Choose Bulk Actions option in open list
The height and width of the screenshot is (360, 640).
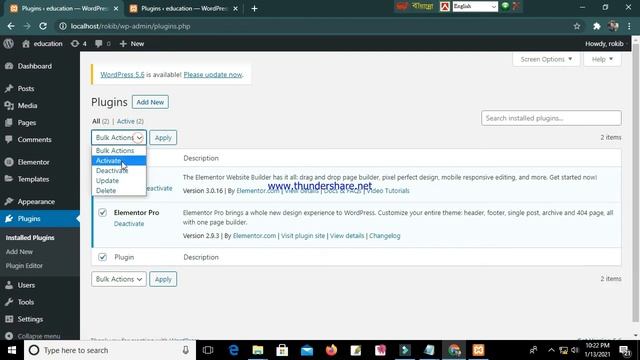[119, 151]
